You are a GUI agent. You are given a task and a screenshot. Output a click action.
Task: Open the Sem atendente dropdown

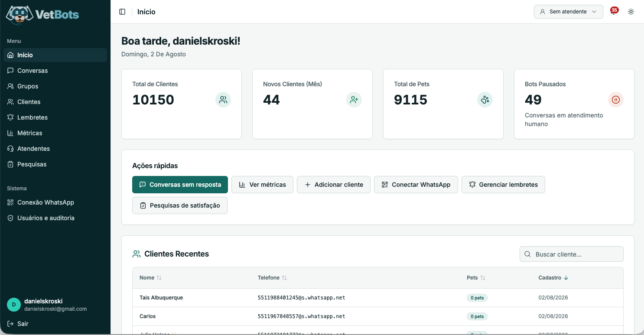pyautogui.click(x=569, y=12)
